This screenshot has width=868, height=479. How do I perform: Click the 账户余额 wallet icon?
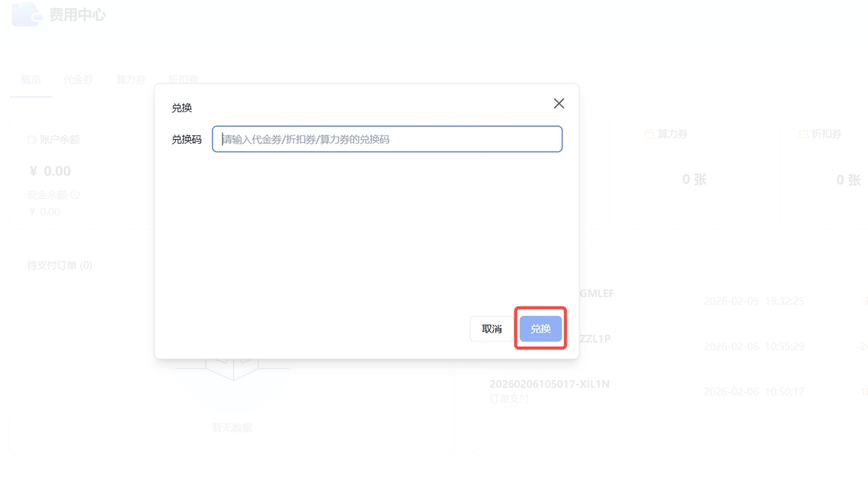32,140
